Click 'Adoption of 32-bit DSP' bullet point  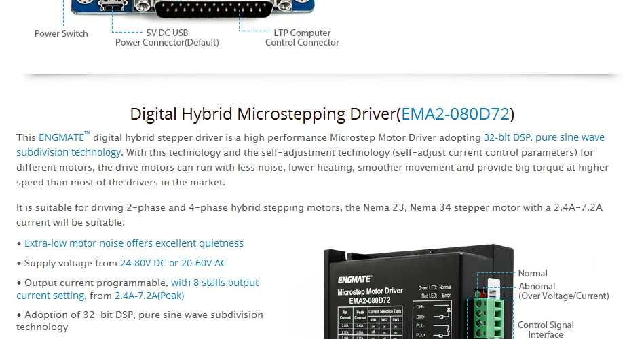(x=140, y=321)
